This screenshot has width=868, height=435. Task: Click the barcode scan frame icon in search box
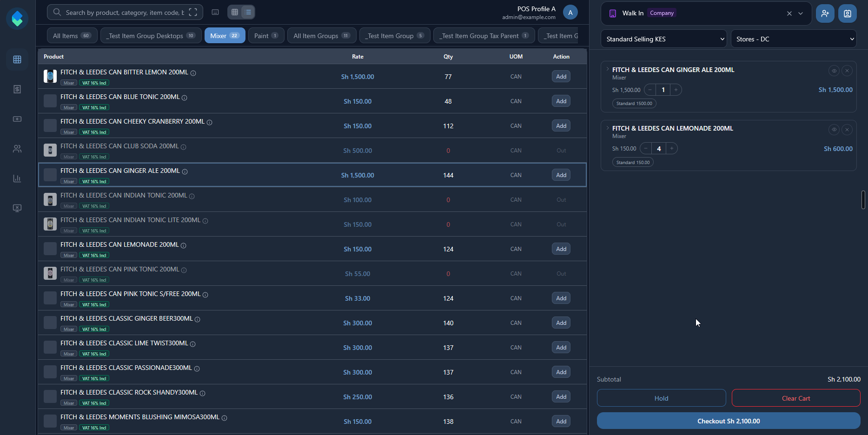click(193, 13)
